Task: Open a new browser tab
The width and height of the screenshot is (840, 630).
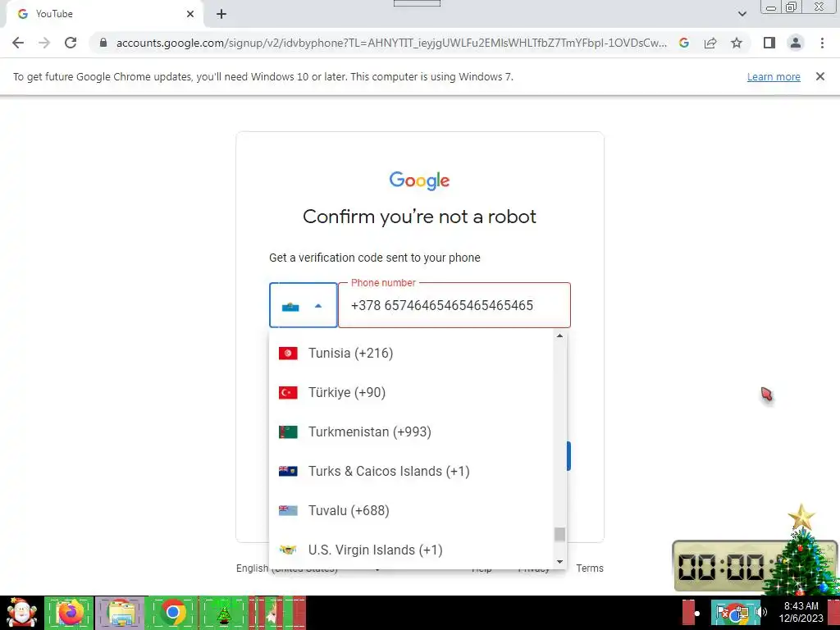Action: 221,14
